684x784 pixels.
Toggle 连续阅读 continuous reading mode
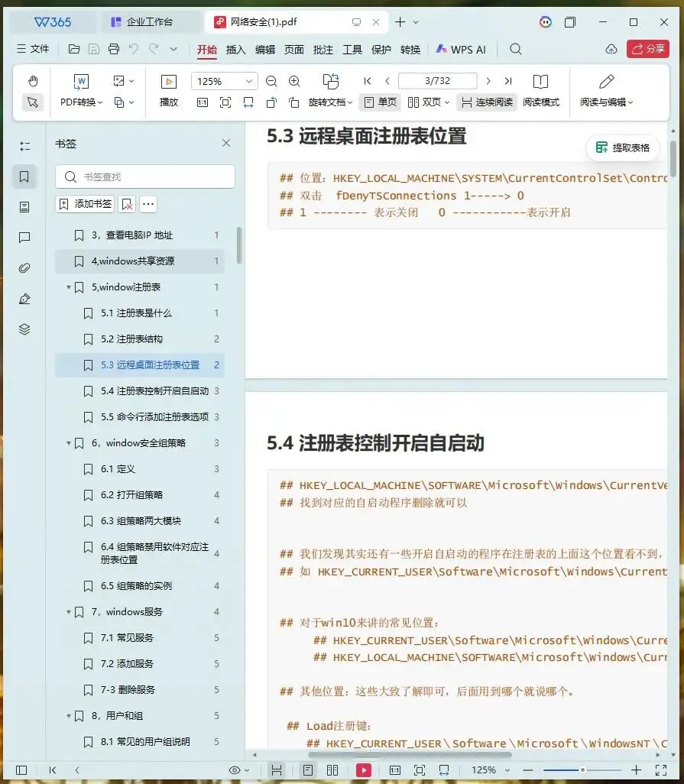pos(487,102)
